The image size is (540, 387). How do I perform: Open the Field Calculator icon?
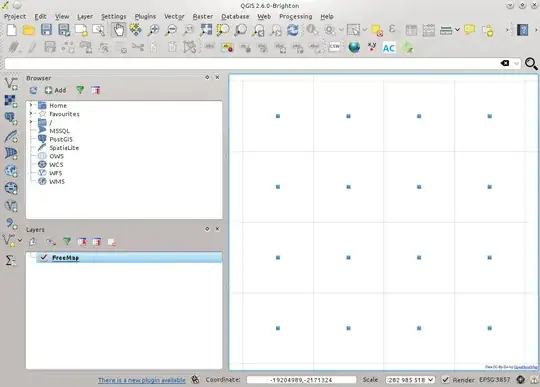pos(429,30)
